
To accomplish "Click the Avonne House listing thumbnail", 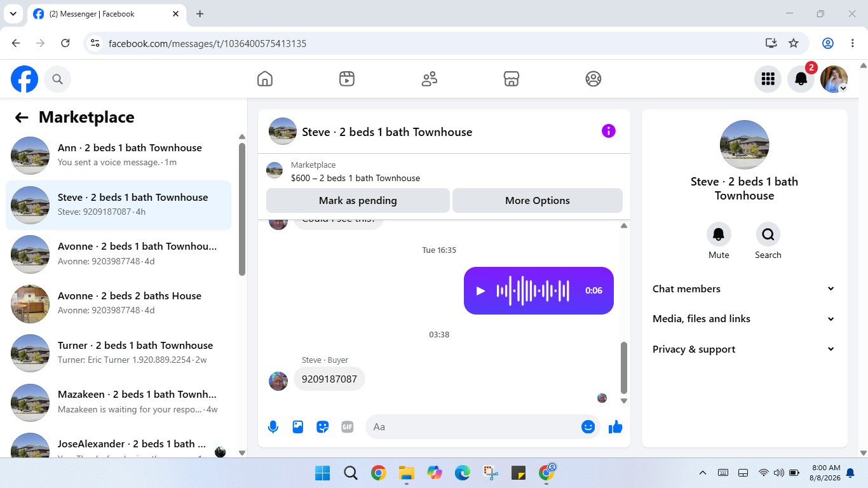I will (x=30, y=304).
